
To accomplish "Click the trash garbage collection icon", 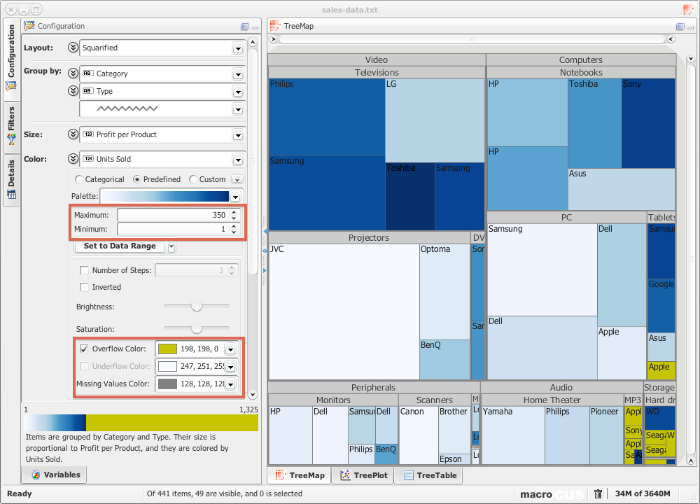I will coord(598,493).
